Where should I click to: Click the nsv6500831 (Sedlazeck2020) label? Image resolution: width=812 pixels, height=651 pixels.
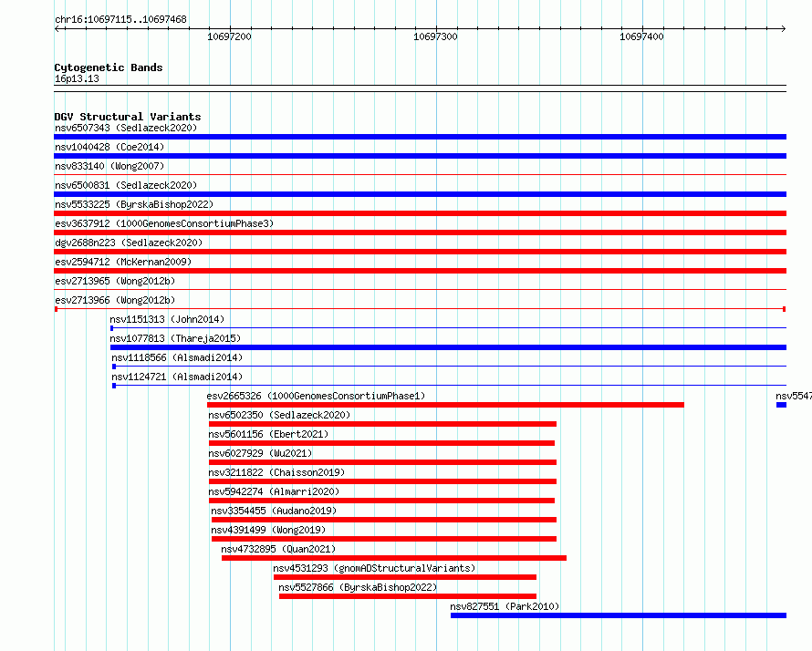coord(126,185)
